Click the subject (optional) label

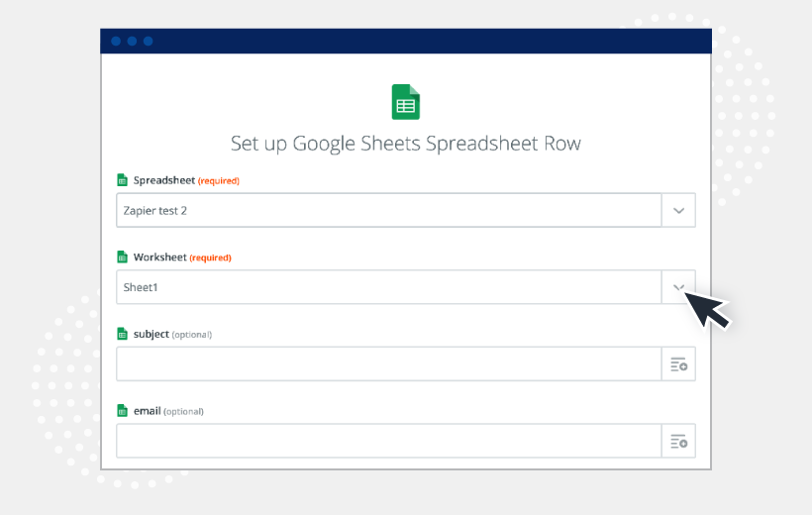click(x=172, y=334)
